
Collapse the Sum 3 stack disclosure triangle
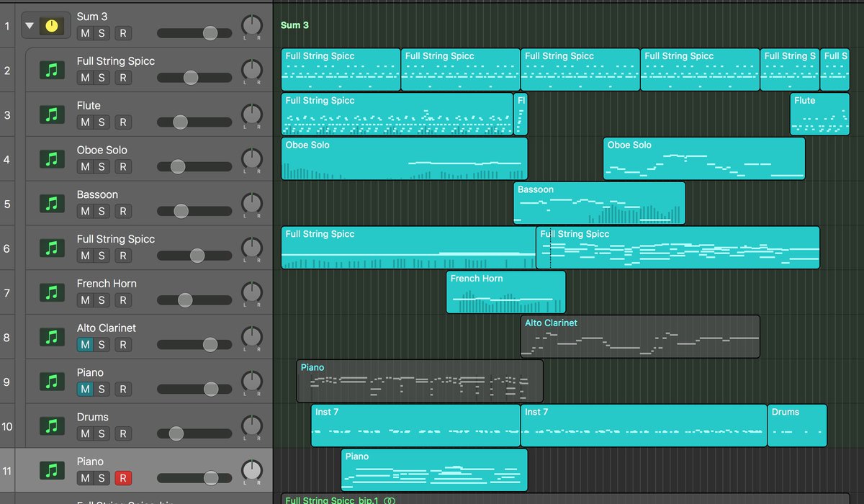coord(29,25)
